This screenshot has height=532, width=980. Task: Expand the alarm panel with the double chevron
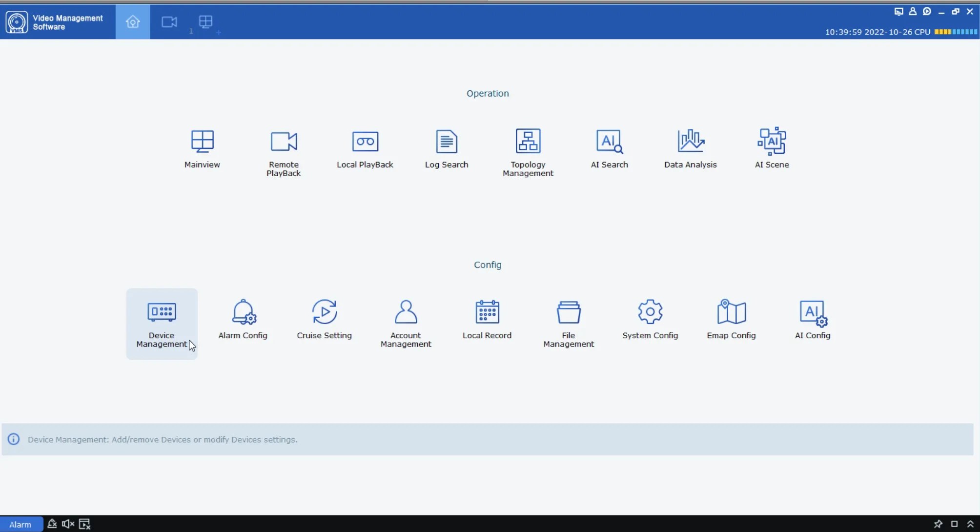pyautogui.click(x=970, y=524)
